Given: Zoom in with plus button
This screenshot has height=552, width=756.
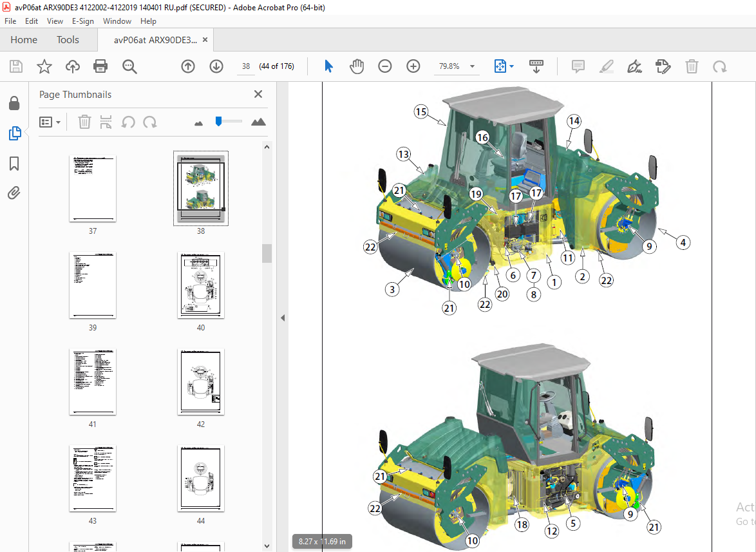Looking at the screenshot, I should 413,66.
